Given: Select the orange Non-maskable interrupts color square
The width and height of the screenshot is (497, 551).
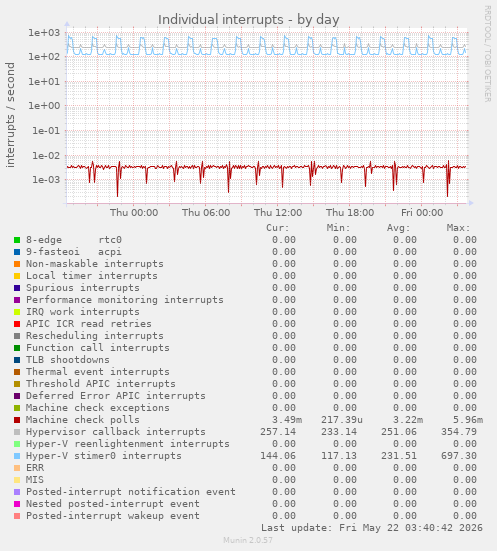Looking at the screenshot, I should (x=17, y=264).
